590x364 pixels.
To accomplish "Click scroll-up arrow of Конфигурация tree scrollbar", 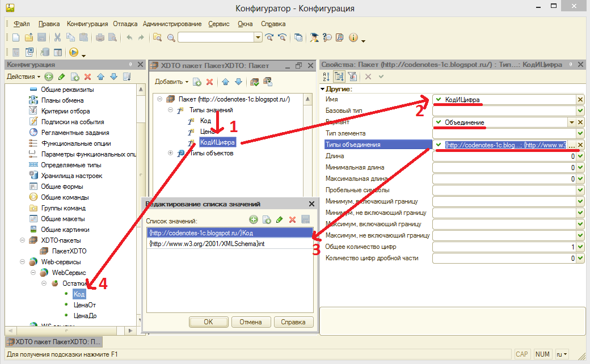I will click(x=141, y=90).
